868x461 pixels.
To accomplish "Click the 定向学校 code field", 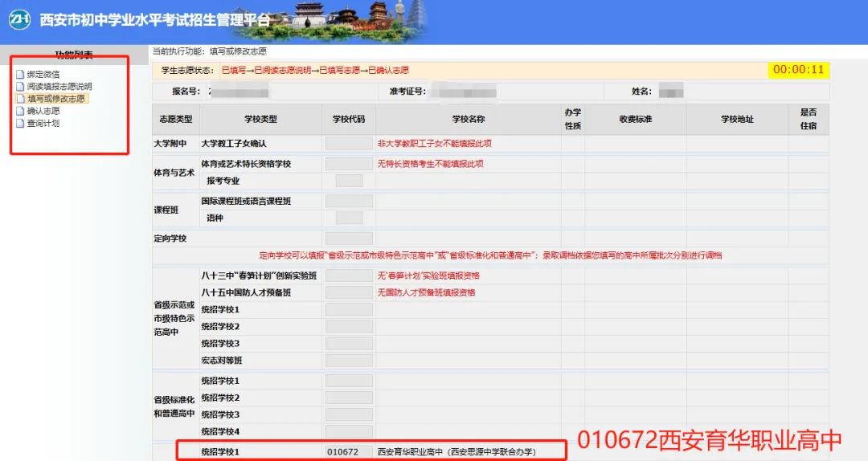I will click(349, 239).
